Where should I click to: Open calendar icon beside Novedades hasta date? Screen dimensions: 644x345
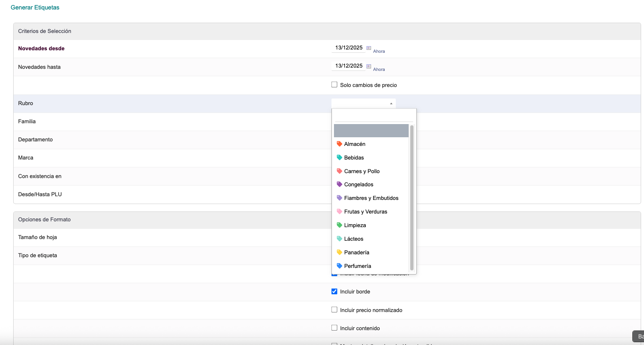pyautogui.click(x=369, y=66)
